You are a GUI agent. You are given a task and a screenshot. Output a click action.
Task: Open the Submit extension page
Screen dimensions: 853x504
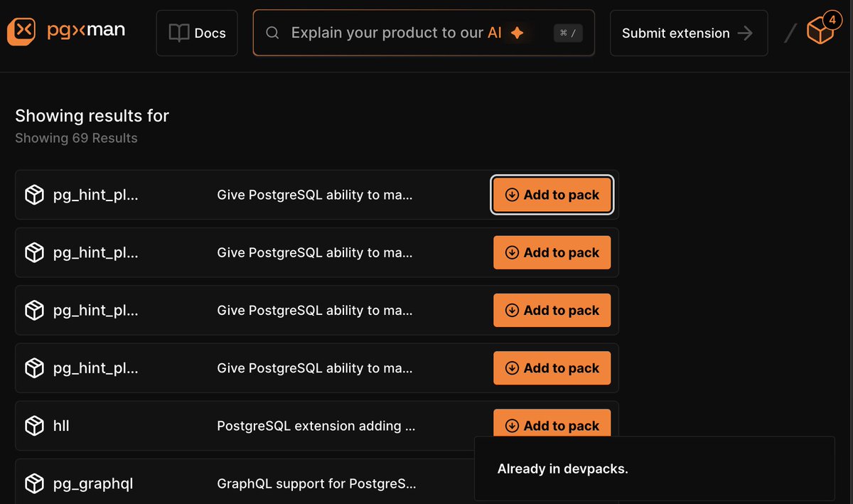(x=689, y=33)
